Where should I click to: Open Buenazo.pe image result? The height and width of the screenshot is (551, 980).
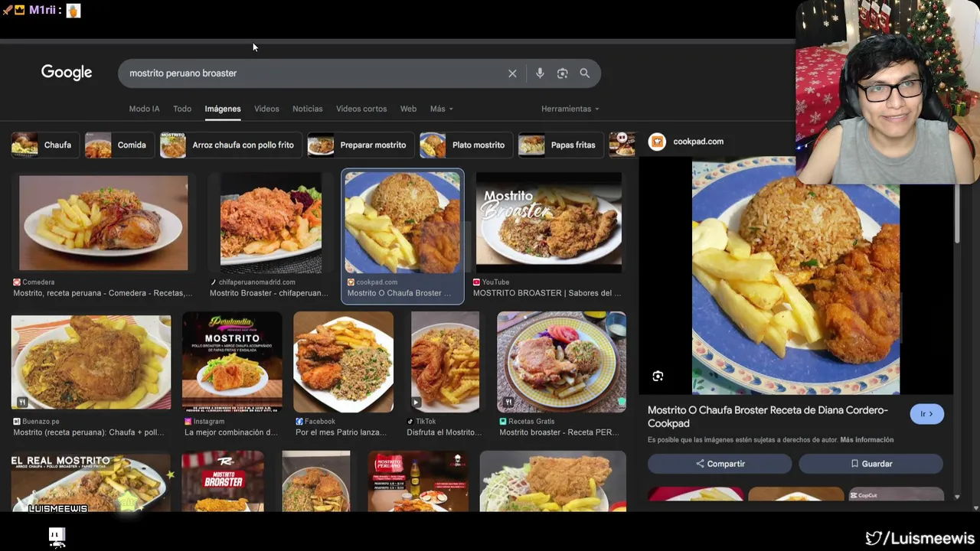point(91,362)
